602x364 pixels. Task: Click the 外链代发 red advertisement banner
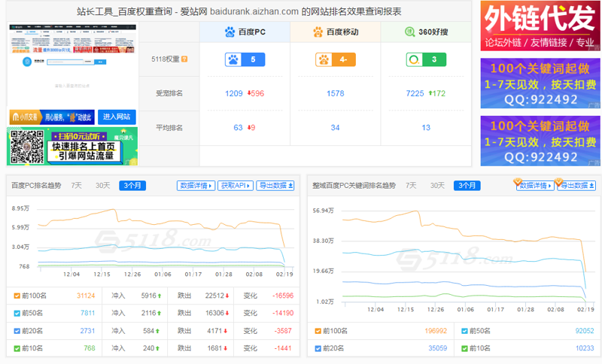click(540, 26)
